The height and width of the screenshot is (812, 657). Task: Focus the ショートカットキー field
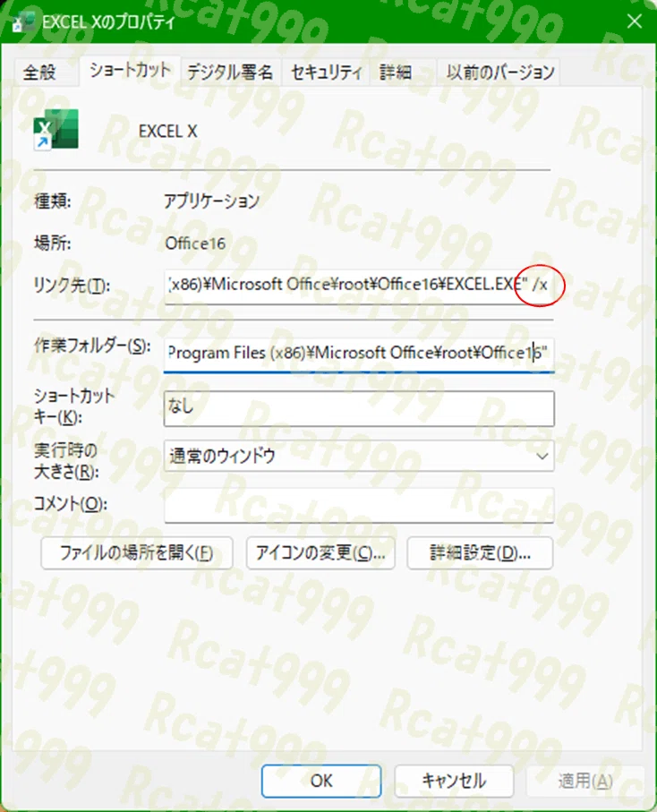[x=358, y=409]
